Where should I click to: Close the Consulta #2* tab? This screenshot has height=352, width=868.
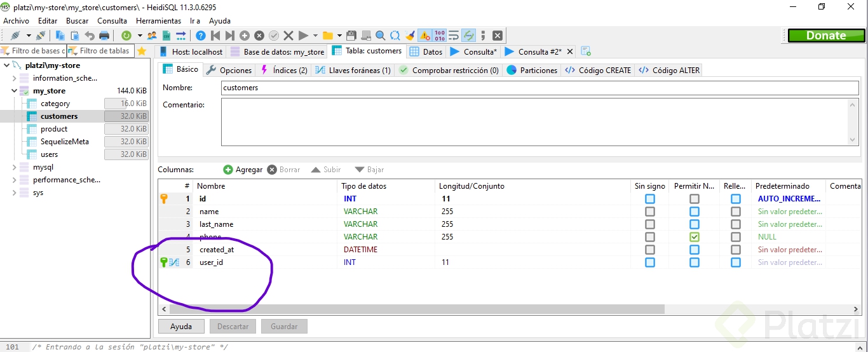click(570, 51)
